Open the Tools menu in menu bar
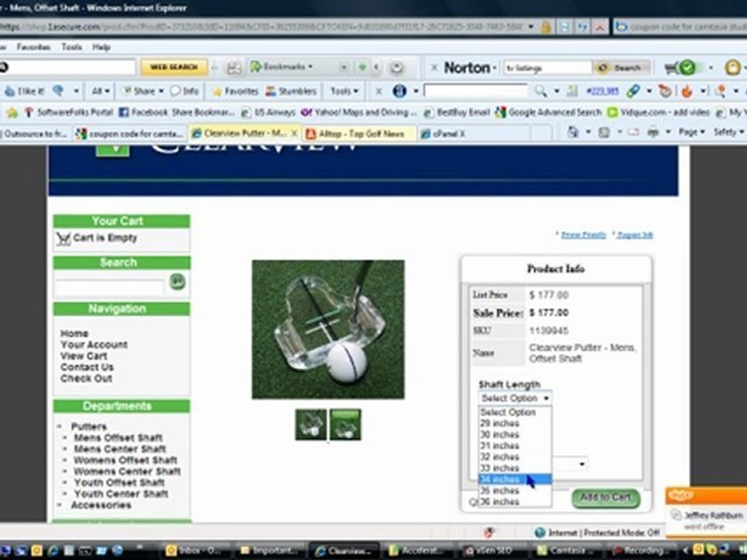Viewport: 747px width, 560px height. pos(72,47)
